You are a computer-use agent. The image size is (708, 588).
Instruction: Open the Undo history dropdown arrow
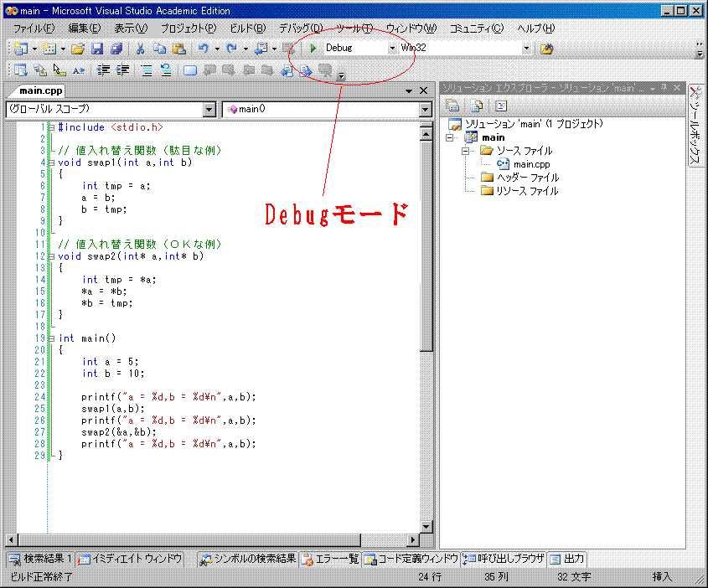point(217,49)
